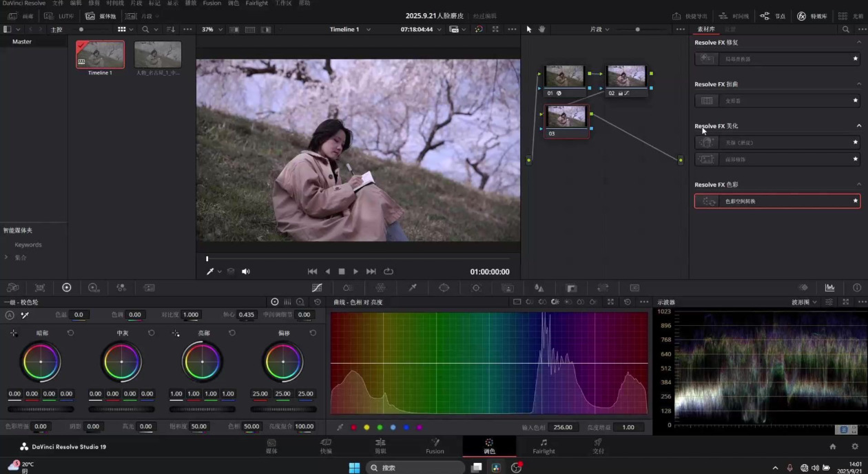Jump to first frame button
This screenshot has width=868, height=474.
(312, 271)
